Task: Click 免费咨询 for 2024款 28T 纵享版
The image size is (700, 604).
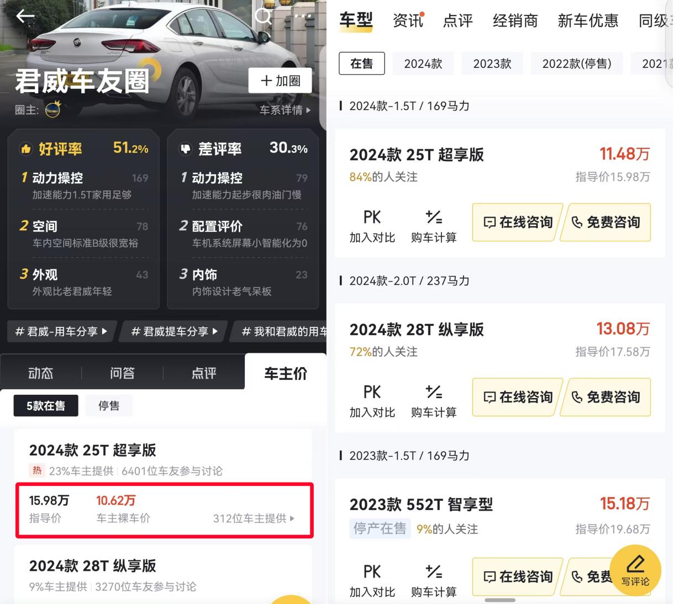Action: coord(606,397)
